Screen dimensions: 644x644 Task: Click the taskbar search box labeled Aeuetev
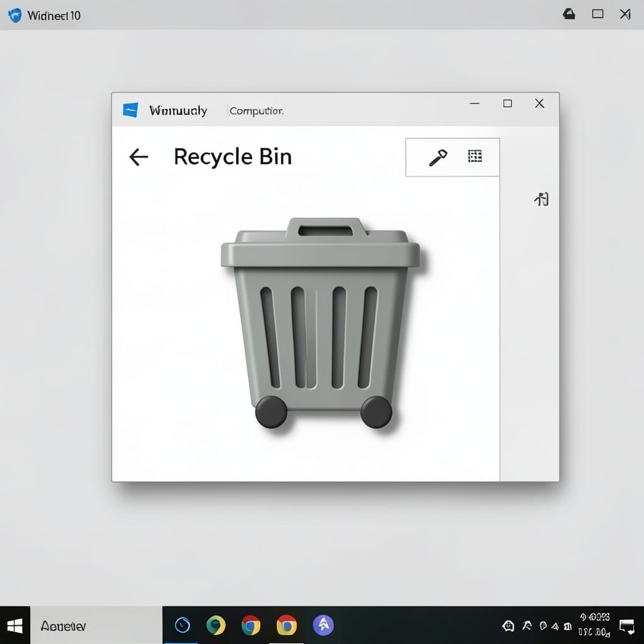(96, 626)
